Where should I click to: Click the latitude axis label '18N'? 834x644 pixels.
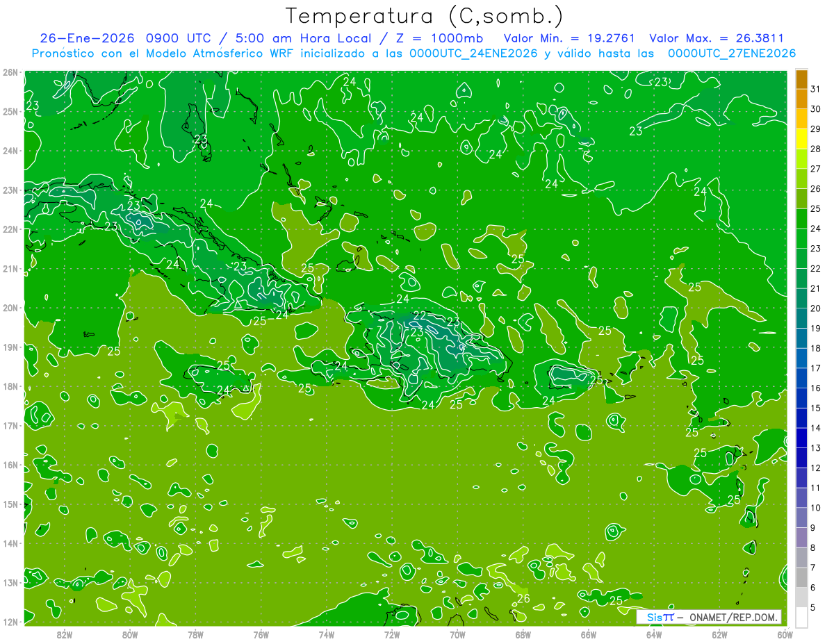pos(10,386)
